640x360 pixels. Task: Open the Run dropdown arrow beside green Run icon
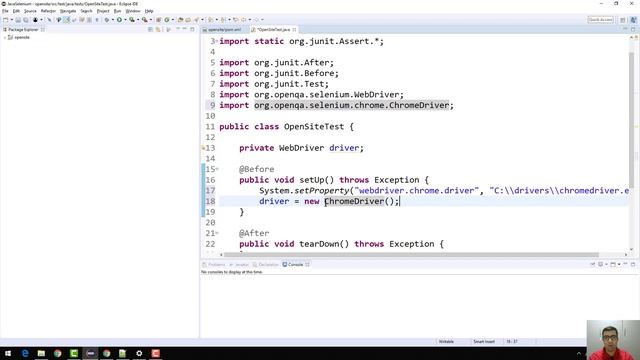coord(125,20)
